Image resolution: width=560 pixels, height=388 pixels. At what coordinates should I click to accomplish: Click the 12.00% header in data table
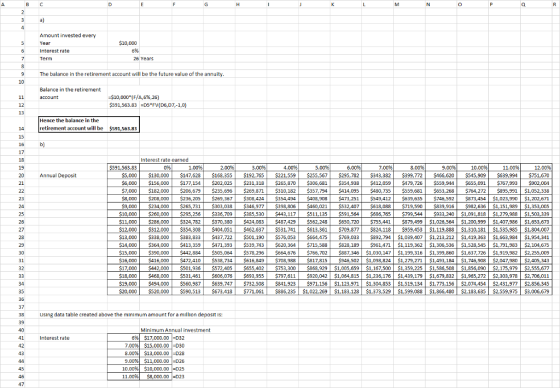536,168
